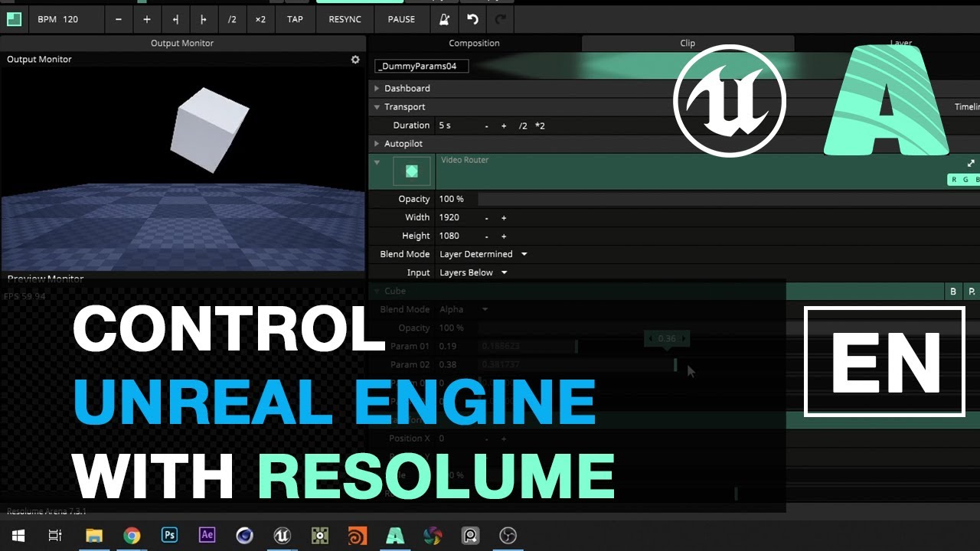Open Cinema 4D from the taskbar
The width and height of the screenshot is (980, 551).
pyautogui.click(x=244, y=536)
